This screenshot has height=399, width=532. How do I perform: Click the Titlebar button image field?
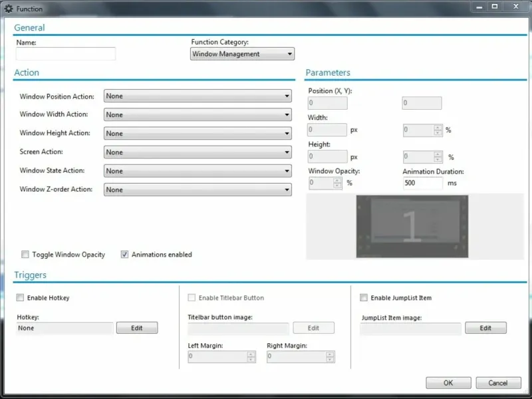coord(238,328)
